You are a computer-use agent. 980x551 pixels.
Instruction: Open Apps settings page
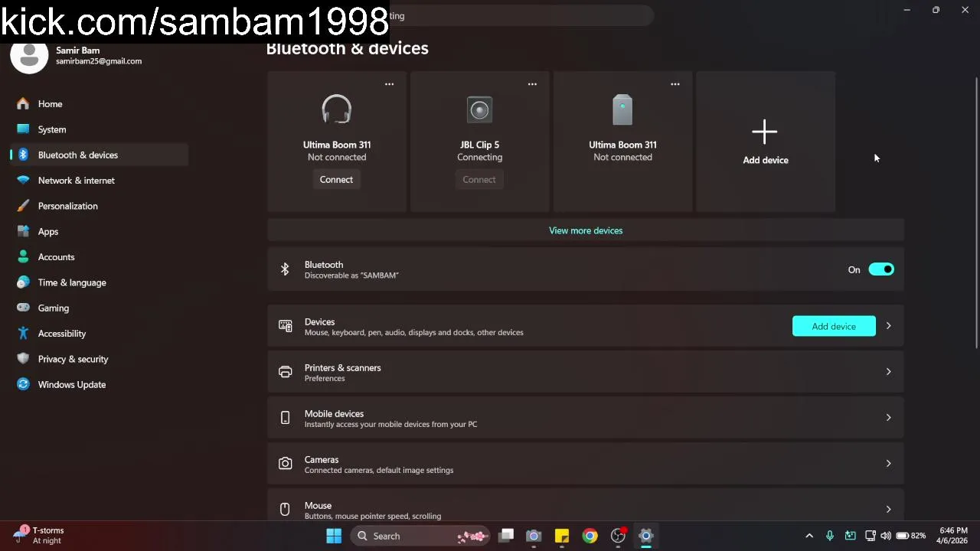[48, 231]
